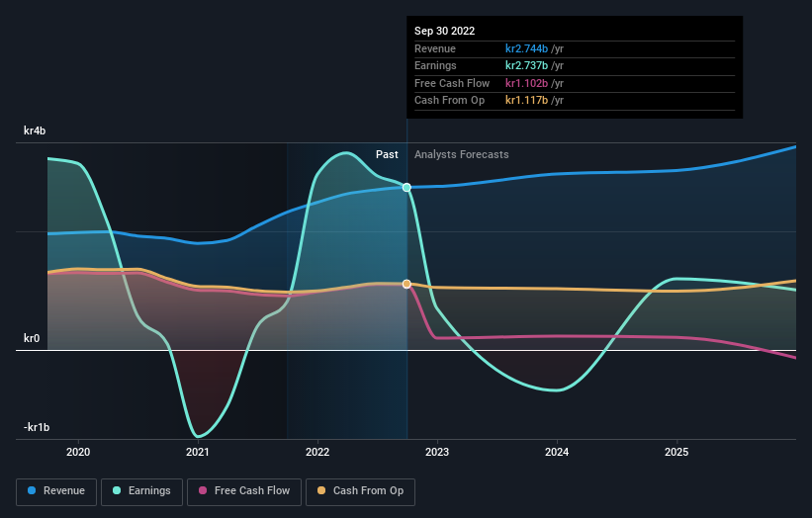Click the Revenue row label in tooltip
This screenshot has height=518, width=812.
[x=435, y=48]
